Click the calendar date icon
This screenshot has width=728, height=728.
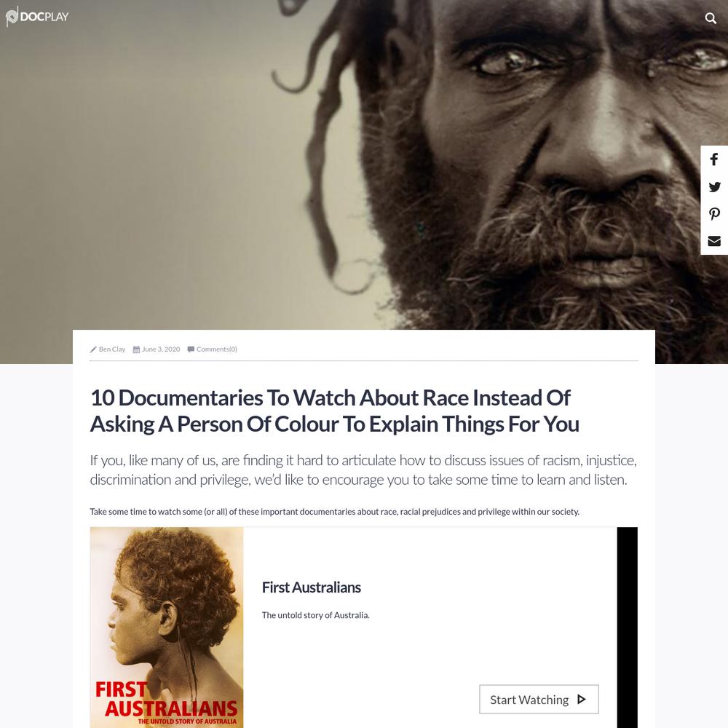point(137,349)
